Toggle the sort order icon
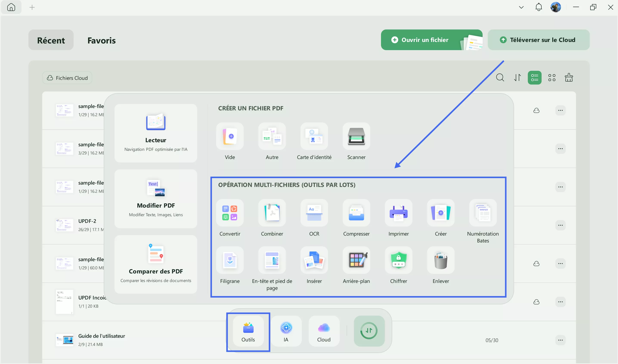Viewport: 618px width, 364px height. point(517,77)
